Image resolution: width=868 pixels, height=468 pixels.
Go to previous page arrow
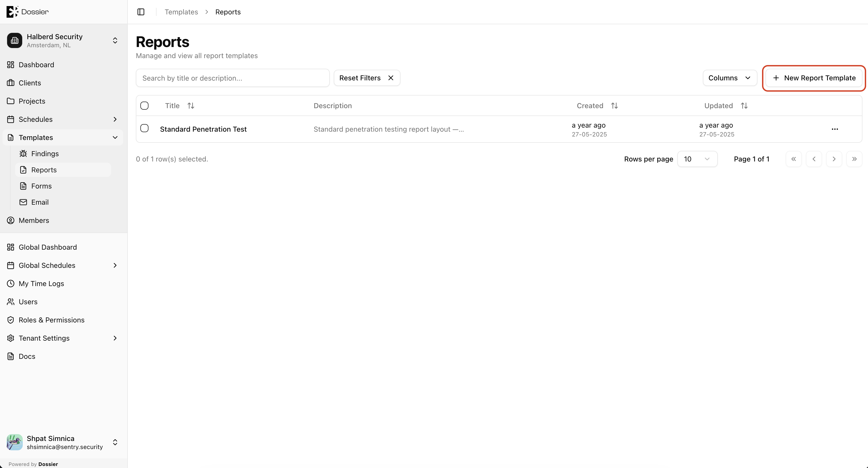coord(814,159)
